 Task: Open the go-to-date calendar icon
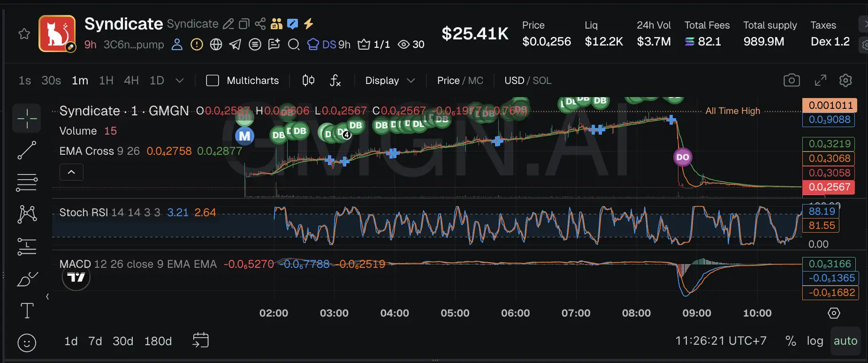click(x=200, y=340)
